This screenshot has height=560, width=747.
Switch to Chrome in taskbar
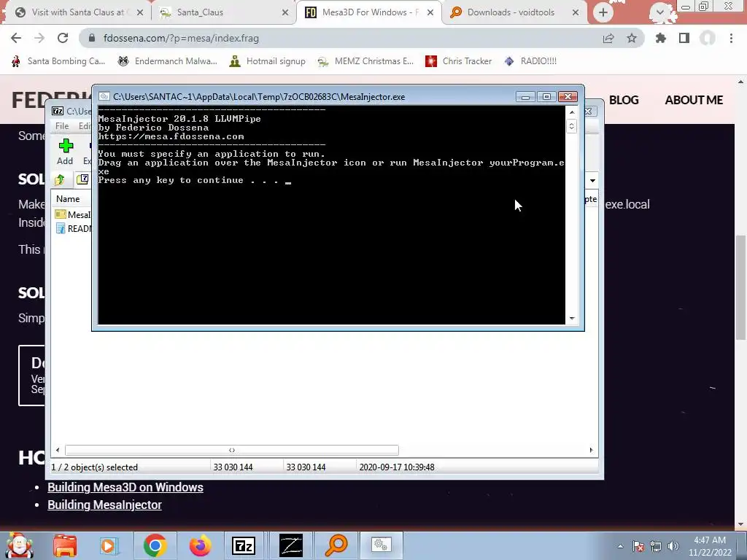coord(155,545)
